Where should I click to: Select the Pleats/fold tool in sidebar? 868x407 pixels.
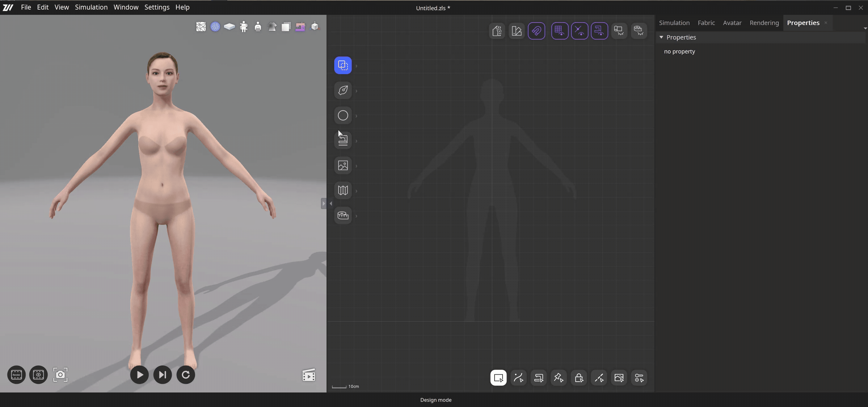click(343, 190)
